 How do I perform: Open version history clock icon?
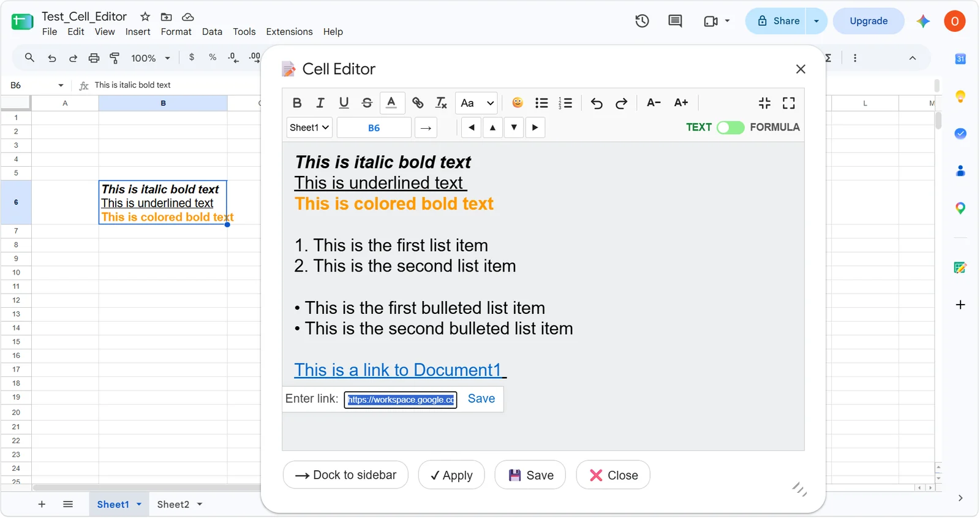coord(642,21)
